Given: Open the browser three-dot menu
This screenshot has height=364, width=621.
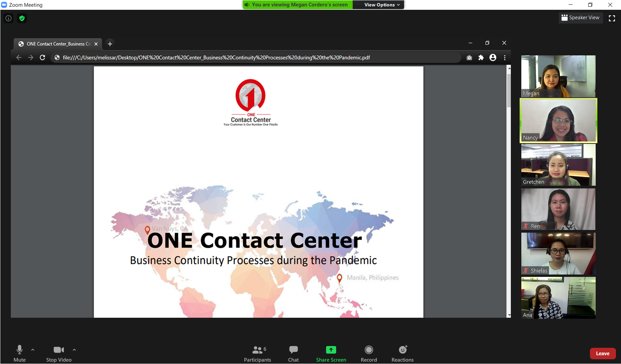Looking at the screenshot, I should point(505,58).
